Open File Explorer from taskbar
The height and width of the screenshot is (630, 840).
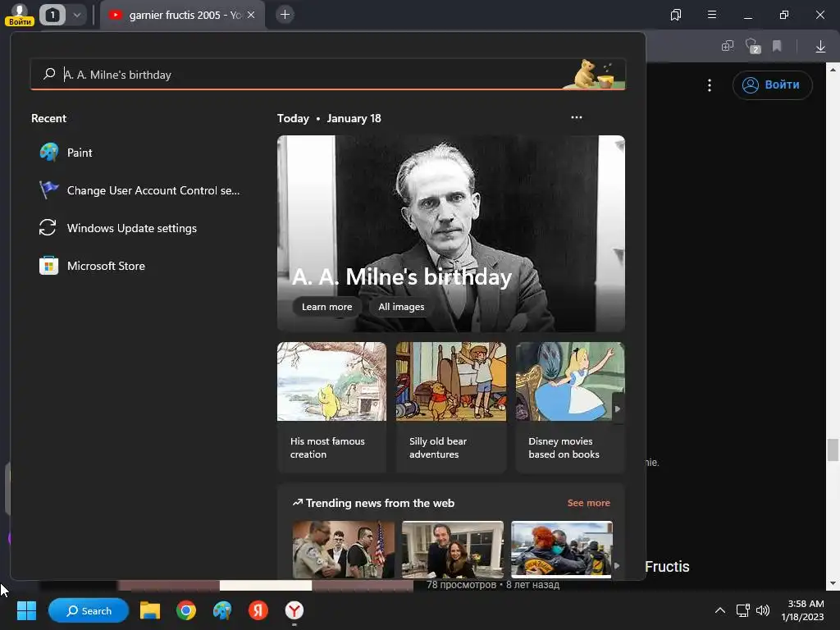point(150,610)
